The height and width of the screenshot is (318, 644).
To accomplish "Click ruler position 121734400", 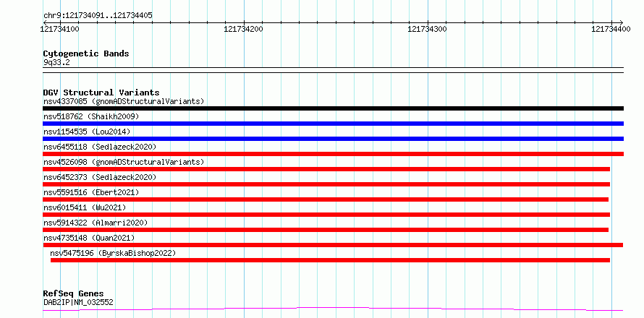I will coord(611,29).
